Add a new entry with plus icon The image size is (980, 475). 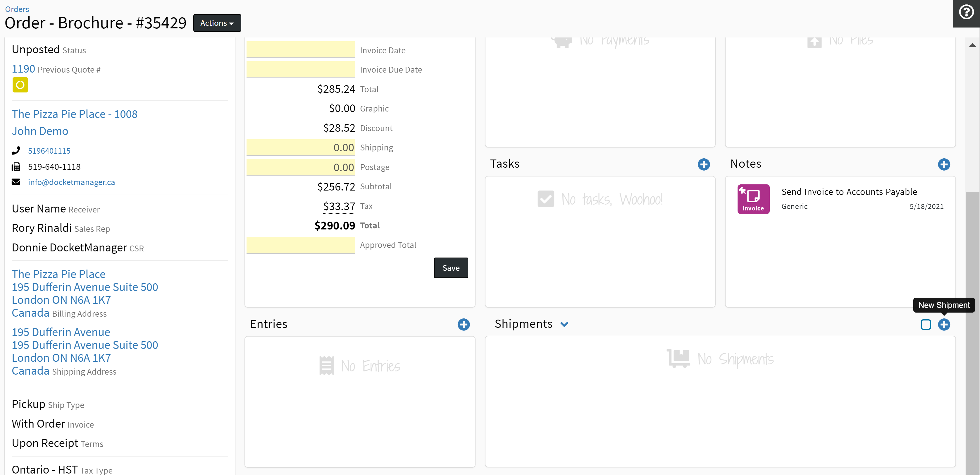463,325
